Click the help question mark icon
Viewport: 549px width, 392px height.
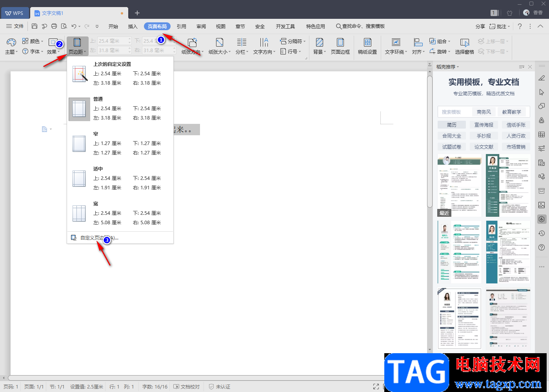520,26
